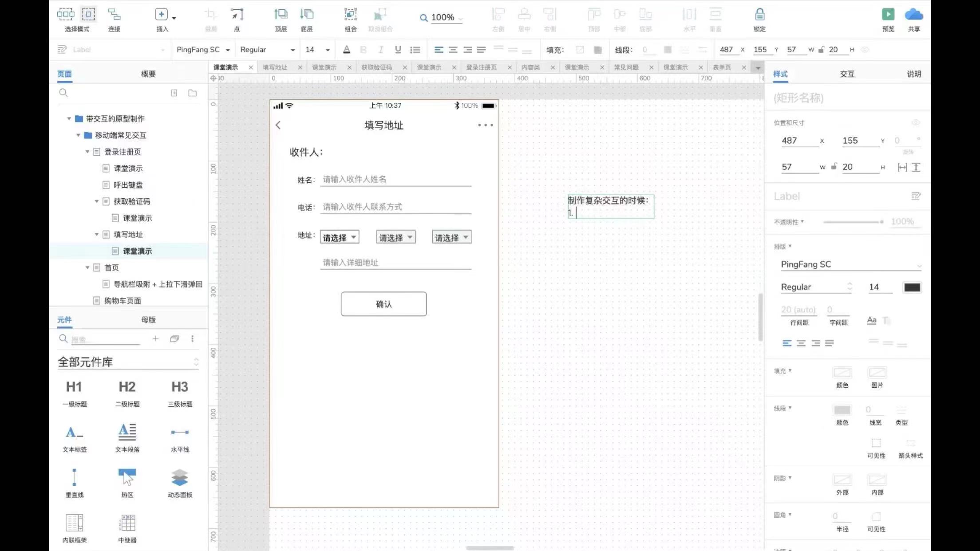
Task: Click the 请输入收件人姓名 input field
Action: [395, 179]
